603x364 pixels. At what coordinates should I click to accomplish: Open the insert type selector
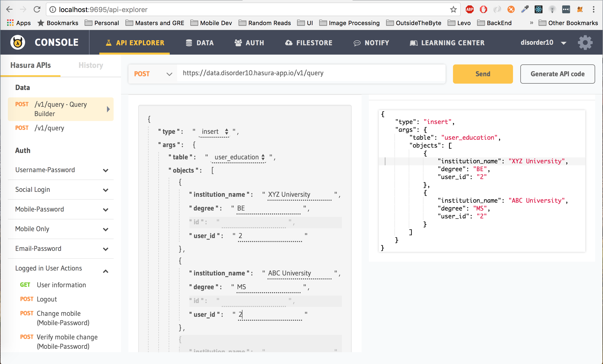[x=214, y=132]
